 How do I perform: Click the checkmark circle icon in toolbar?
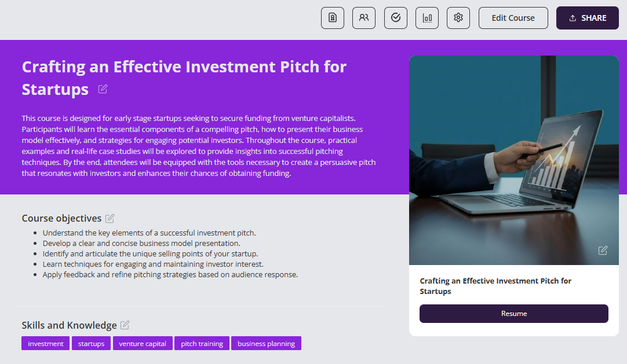396,18
